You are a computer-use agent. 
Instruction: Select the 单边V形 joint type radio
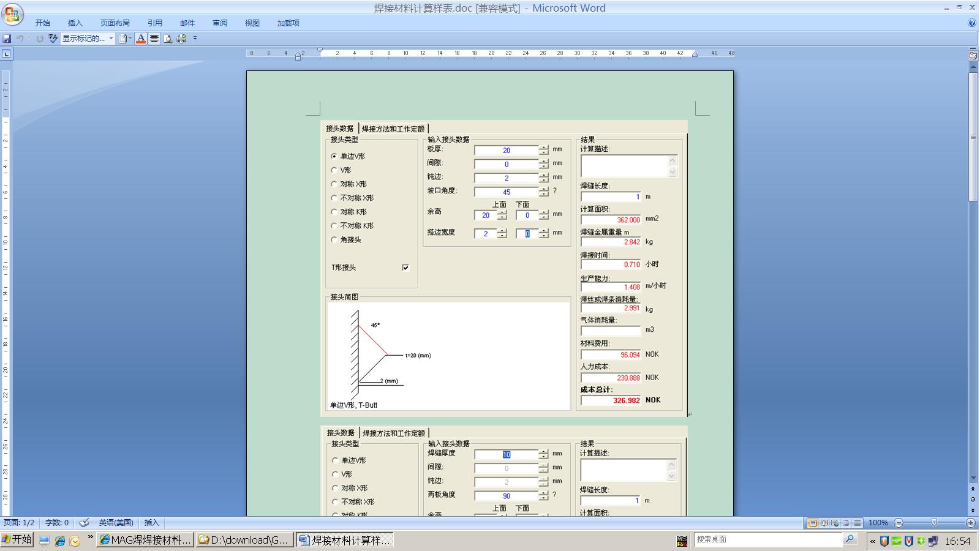[334, 156]
